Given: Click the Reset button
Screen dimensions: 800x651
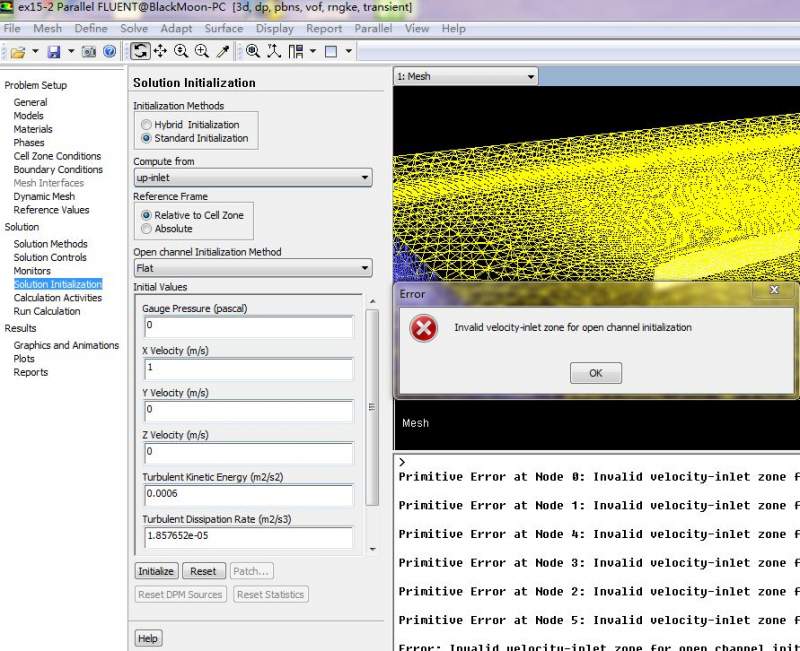Looking at the screenshot, I should 203,571.
